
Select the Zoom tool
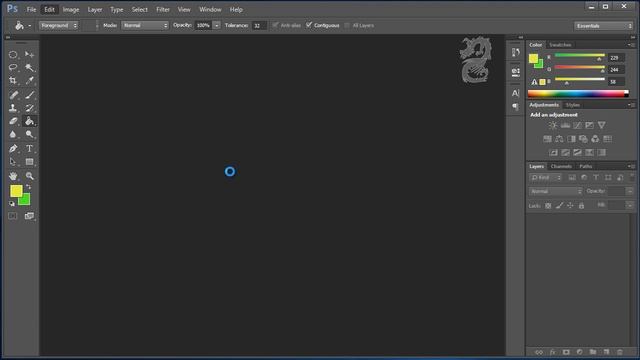click(29, 176)
